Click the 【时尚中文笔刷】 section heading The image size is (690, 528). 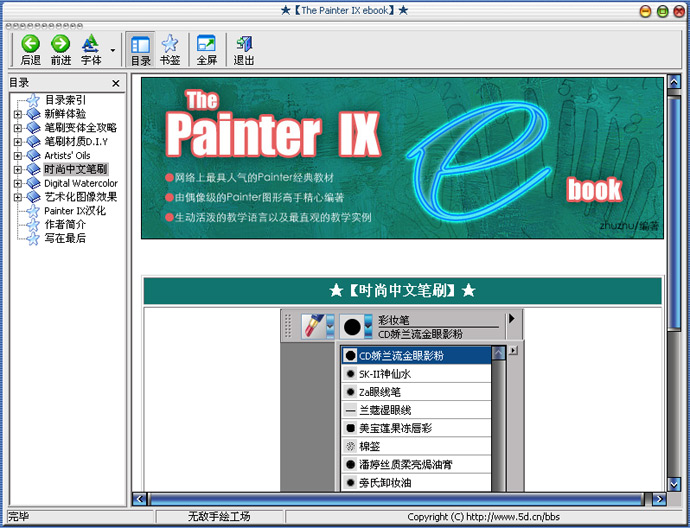pos(402,291)
